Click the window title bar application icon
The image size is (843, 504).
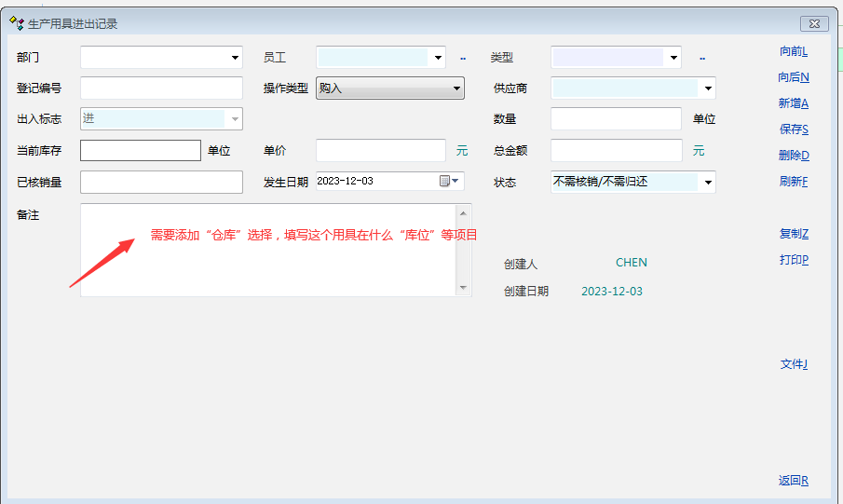click(16, 23)
